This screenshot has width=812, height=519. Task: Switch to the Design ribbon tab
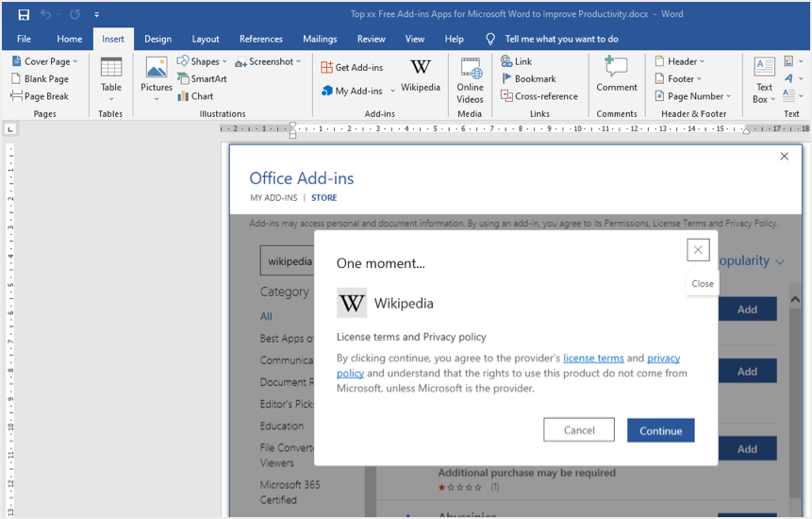157,39
